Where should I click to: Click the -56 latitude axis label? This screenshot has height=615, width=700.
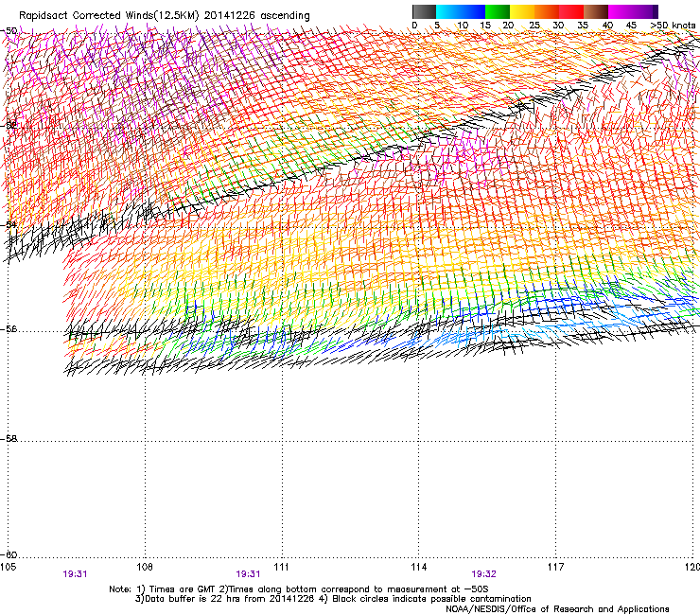9,329
